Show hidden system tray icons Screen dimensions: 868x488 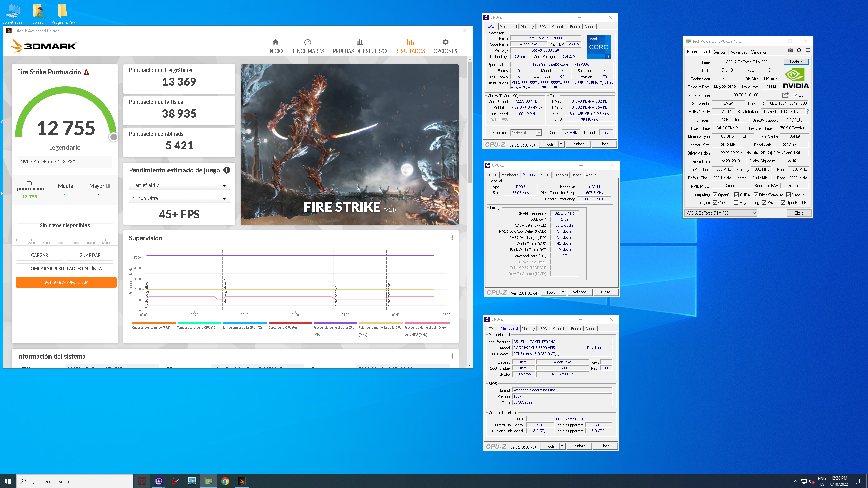click(795, 481)
